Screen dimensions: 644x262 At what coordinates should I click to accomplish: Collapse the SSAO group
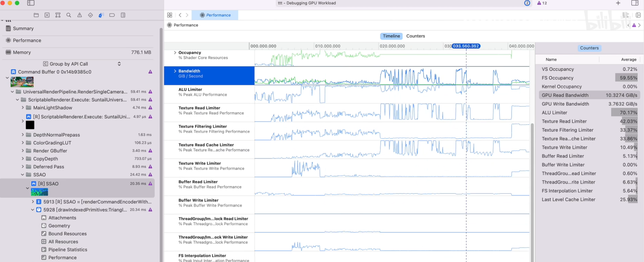[x=22, y=175]
